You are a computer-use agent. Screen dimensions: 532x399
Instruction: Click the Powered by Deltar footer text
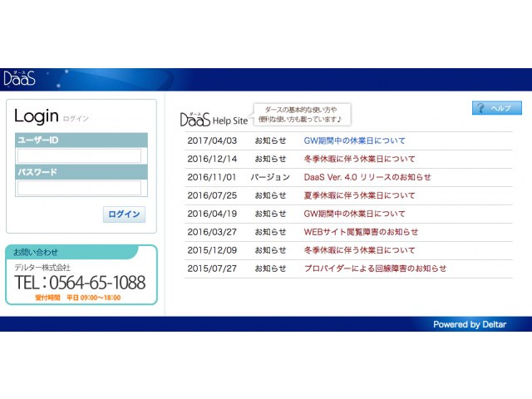click(470, 324)
